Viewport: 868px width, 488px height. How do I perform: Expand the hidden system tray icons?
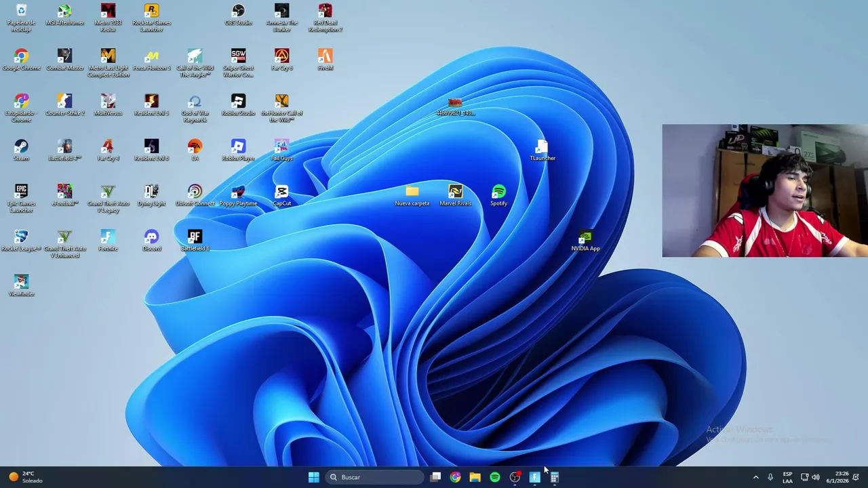755,477
